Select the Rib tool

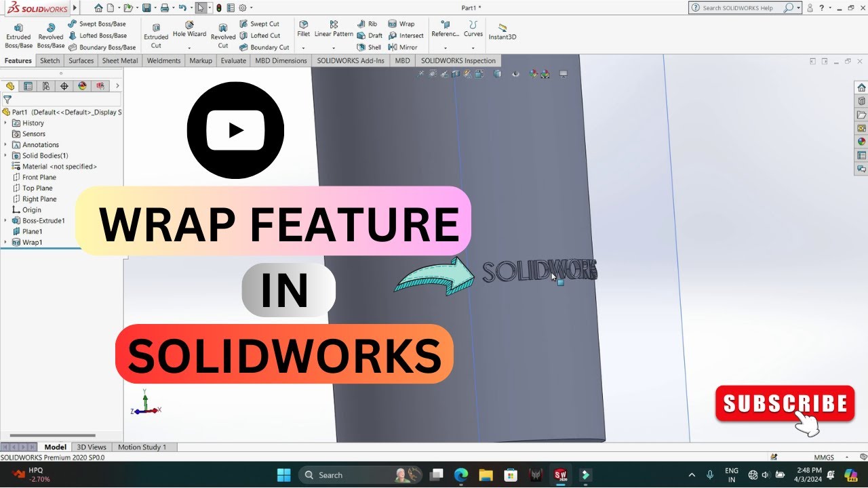point(367,24)
